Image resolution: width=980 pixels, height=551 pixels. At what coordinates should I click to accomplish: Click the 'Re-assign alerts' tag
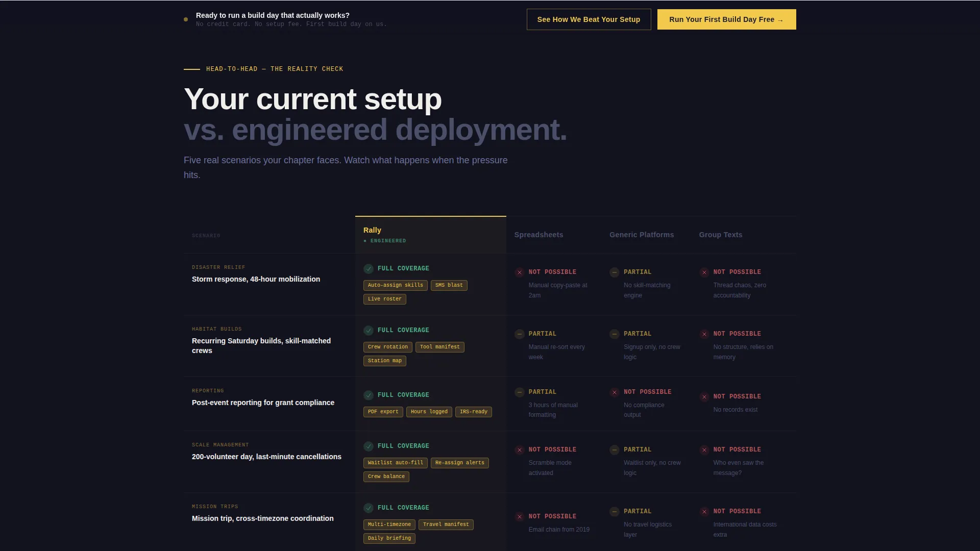point(460,463)
